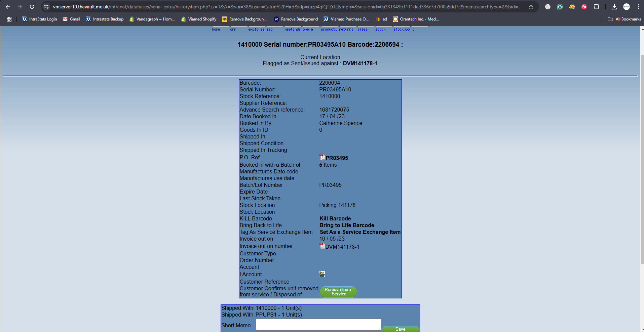The width and height of the screenshot is (644, 332).
Task: Open the returns menu item
Action: pyautogui.click(x=346, y=30)
